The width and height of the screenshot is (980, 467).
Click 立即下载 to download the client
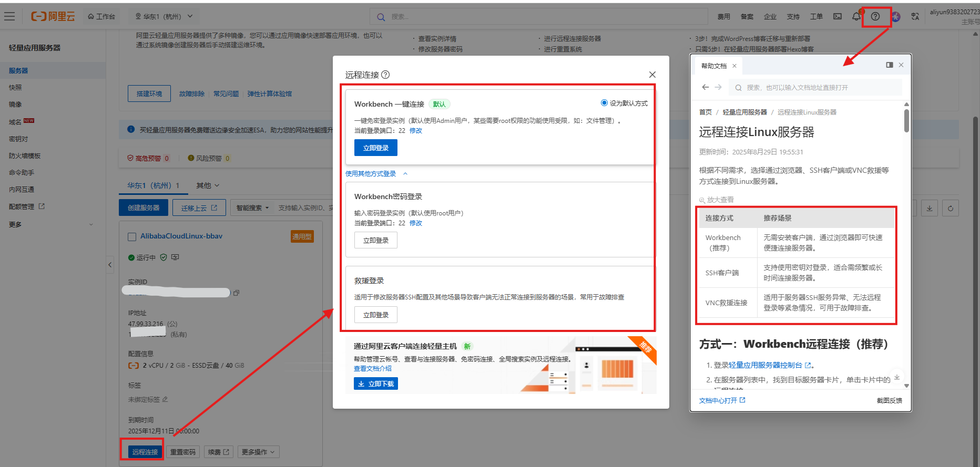(x=376, y=384)
